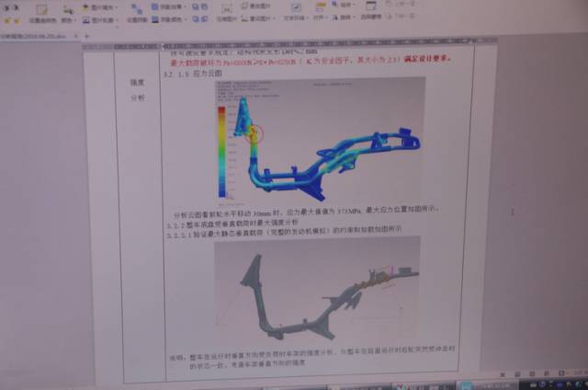Click the web layout view icon in status bar
Screen dimensions: 588x390
[x=546, y=373]
